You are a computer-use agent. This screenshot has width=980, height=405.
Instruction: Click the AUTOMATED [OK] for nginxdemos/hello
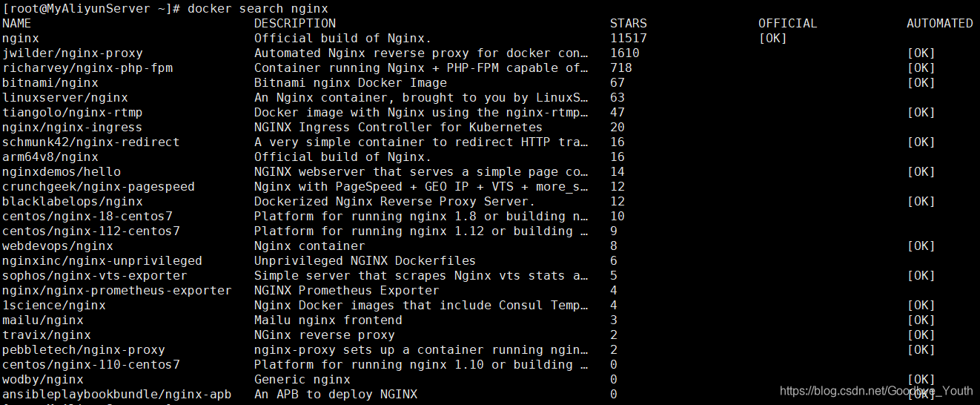point(921,171)
